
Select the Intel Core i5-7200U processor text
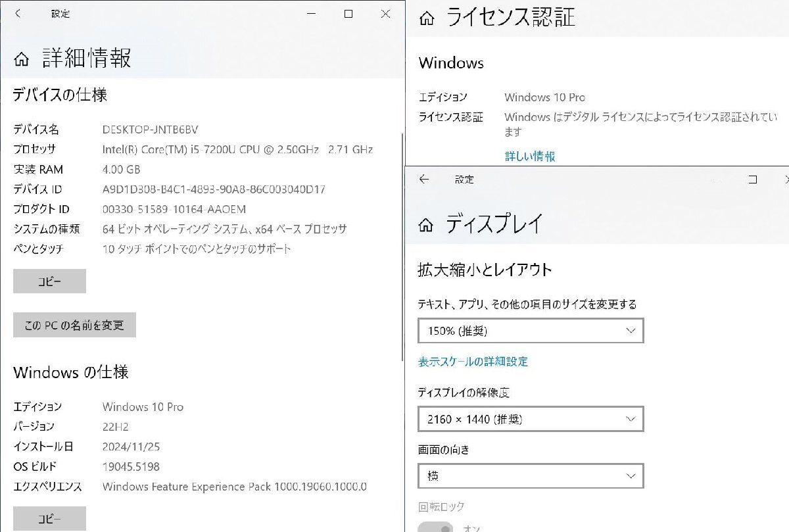tap(238, 149)
